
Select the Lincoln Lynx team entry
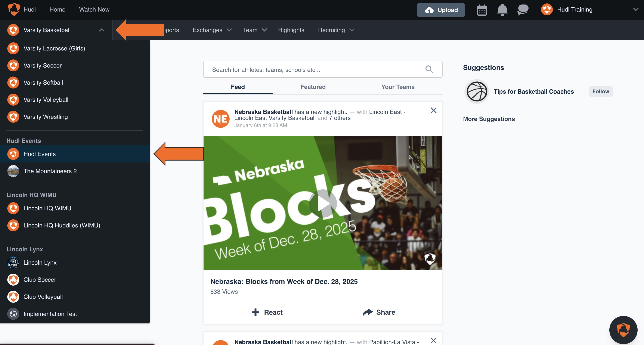pyautogui.click(x=75, y=262)
